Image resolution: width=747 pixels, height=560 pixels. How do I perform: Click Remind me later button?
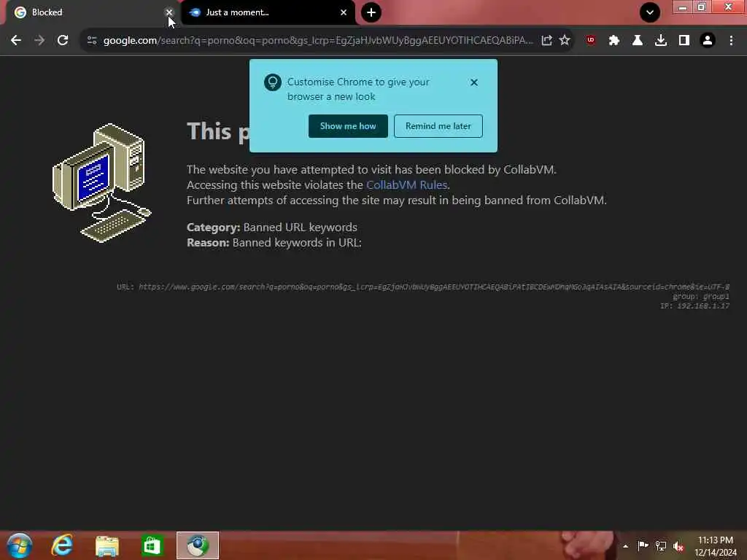tap(438, 126)
